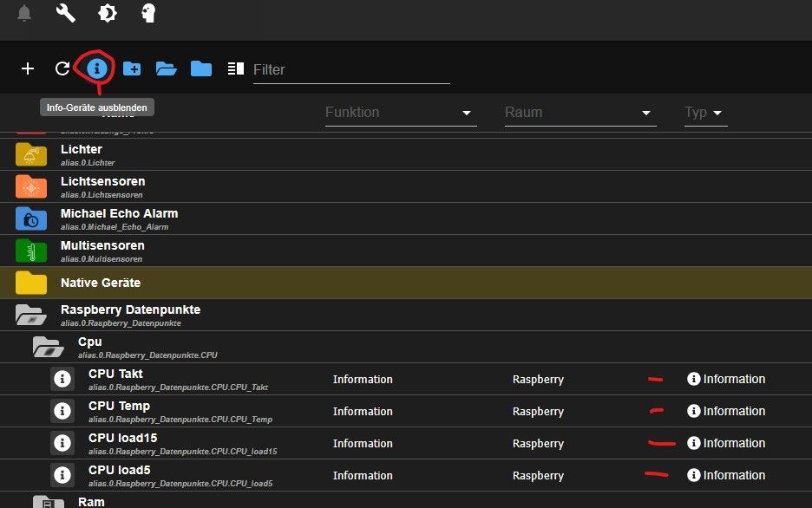Image resolution: width=812 pixels, height=508 pixels.
Task: Click Information function cell of CPU Takt
Action: click(x=363, y=379)
